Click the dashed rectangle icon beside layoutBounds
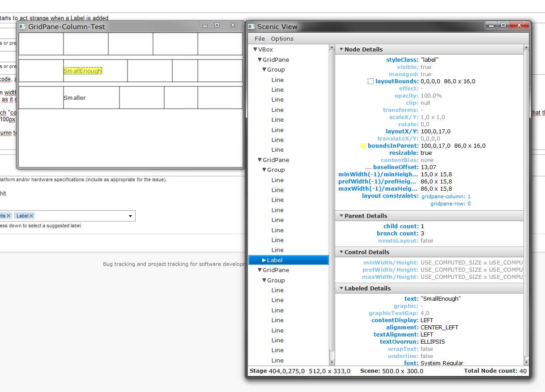This screenshot has height=392, width=545. (x=370, y=81)
